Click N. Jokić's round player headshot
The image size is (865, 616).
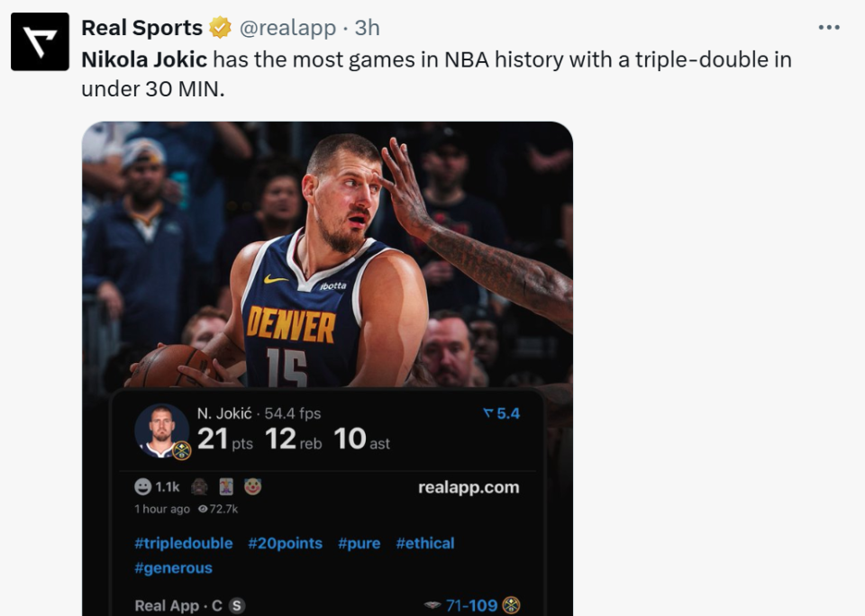point(162,430)
